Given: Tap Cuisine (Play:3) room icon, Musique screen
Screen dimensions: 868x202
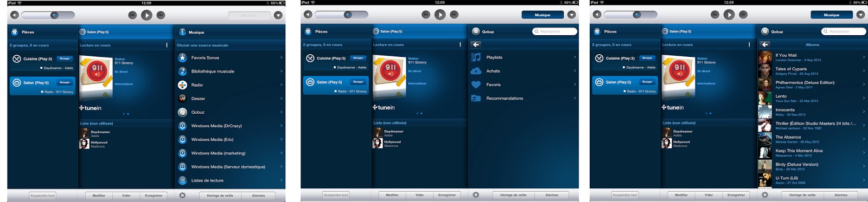Looking at the screenshot, I should click(x=16, y=58).
